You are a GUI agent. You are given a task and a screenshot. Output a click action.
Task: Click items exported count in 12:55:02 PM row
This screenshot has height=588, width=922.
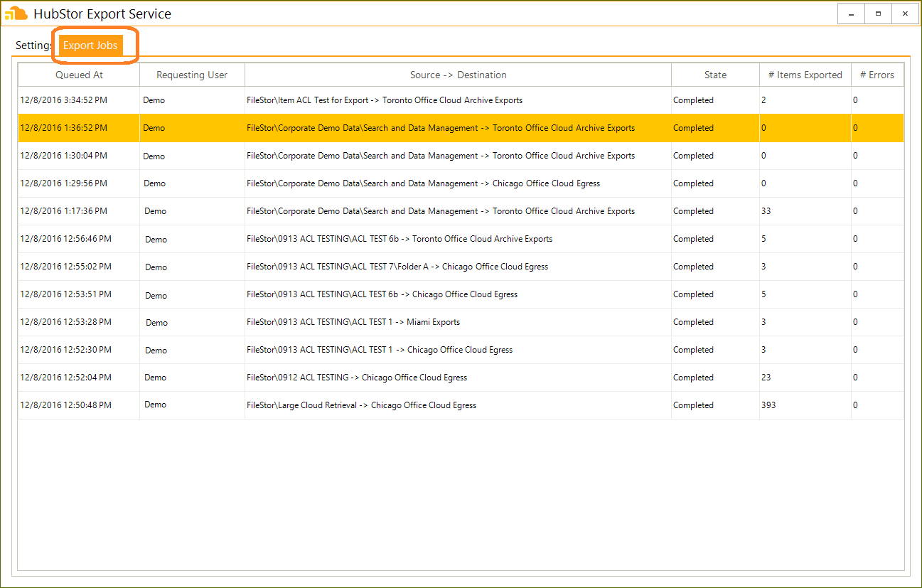click(764, 267)
